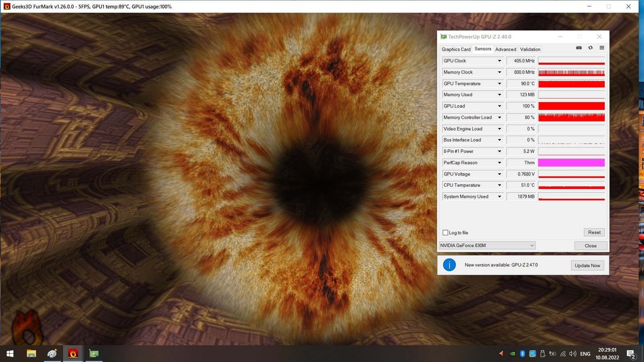Open the Validation tab
The width and height of the screenshot is (644, 362).
point(530,49)
